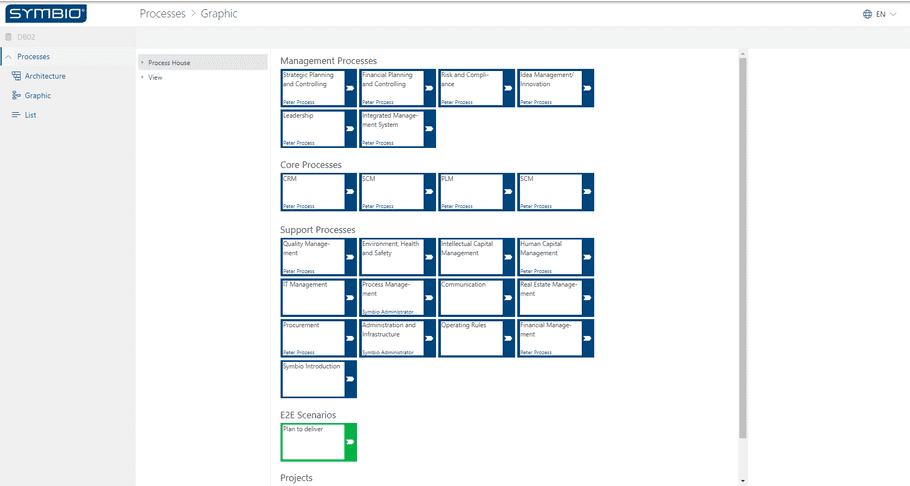Click arrow on Financial Planning and Controlling tile
910x486 pixels.
point(429,88)
